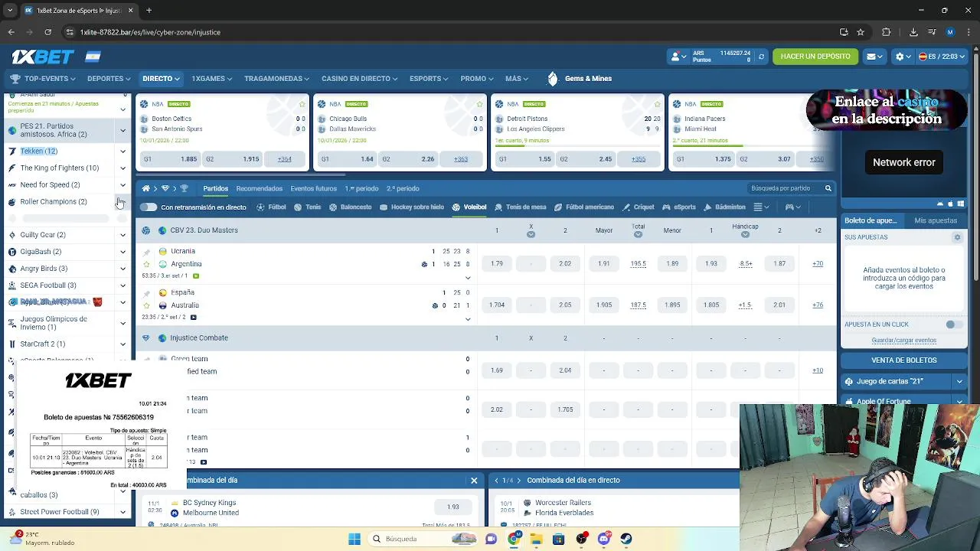This screenshot has width=980, height=551.
Task: Filter by Tenis de mesa
Action: pos(521,207)
